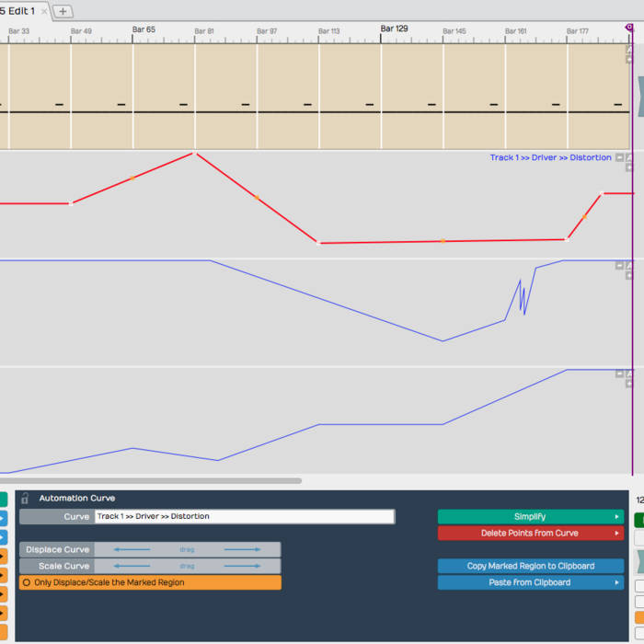The width and height of the screenshot is (644, 644).
Task: Click the peak point of red curve
Action: point(193,154)
